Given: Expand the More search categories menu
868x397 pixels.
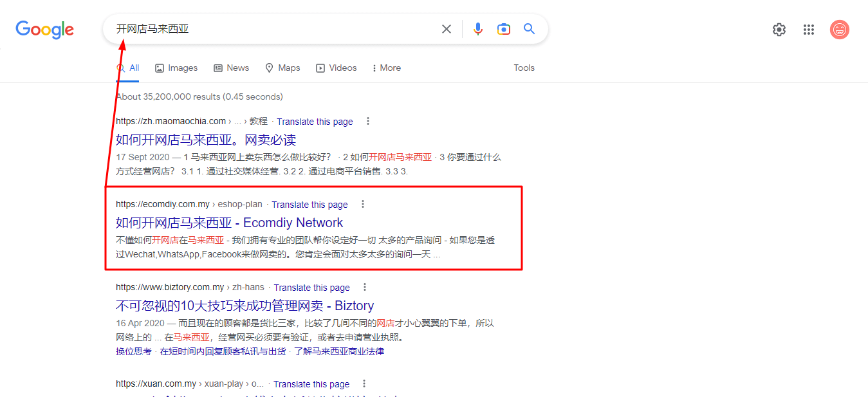Looking at the screenshot, I should 386,68.
